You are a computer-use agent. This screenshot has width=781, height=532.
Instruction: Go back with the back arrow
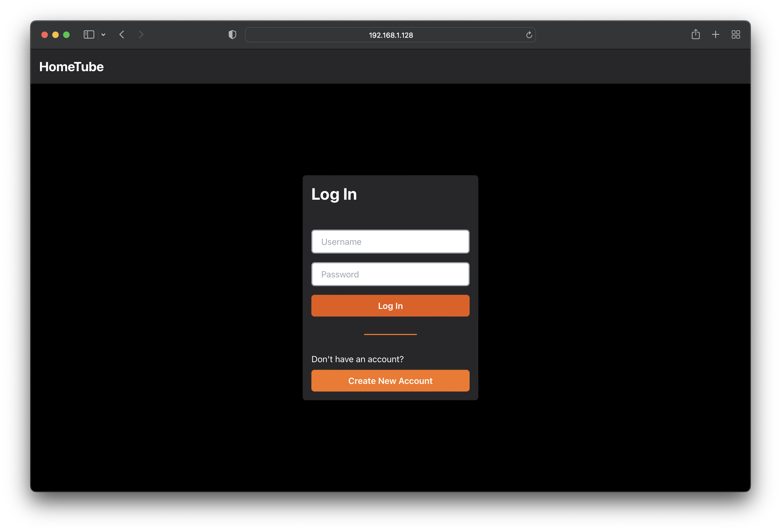(x=122, y=35)
